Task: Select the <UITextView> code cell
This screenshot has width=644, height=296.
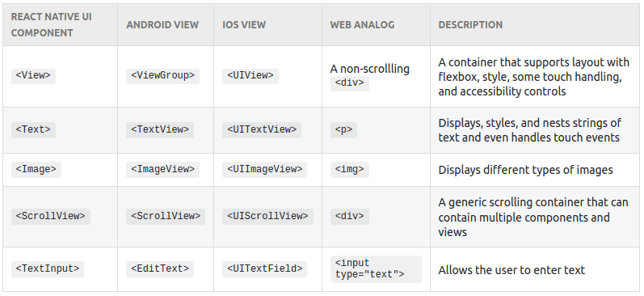Action: click(262, 130)
